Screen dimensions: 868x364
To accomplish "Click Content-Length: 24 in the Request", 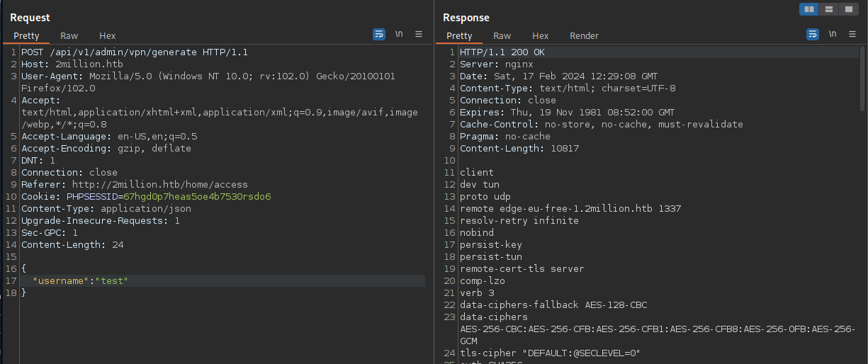I will tap(72, 245).
